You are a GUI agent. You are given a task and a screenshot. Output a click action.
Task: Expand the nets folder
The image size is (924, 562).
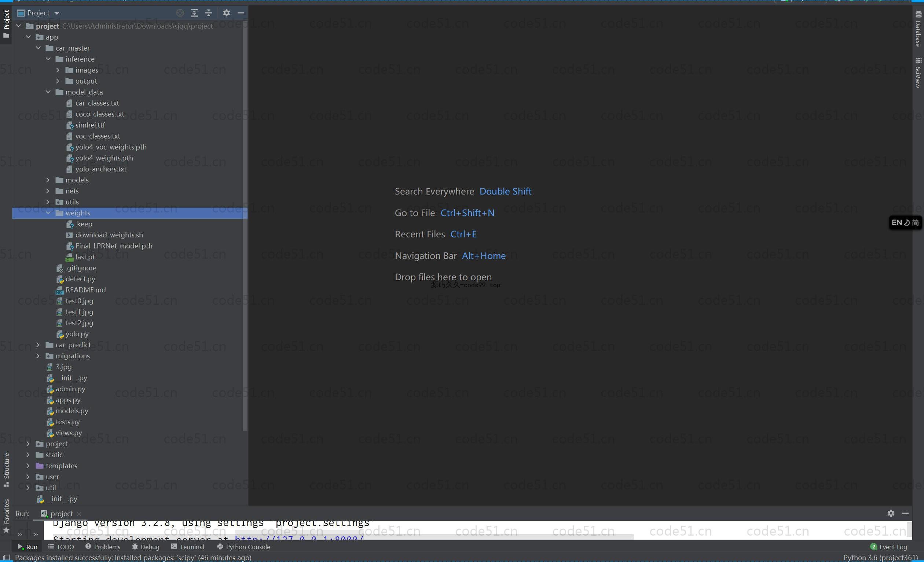[x=48, y=191]
